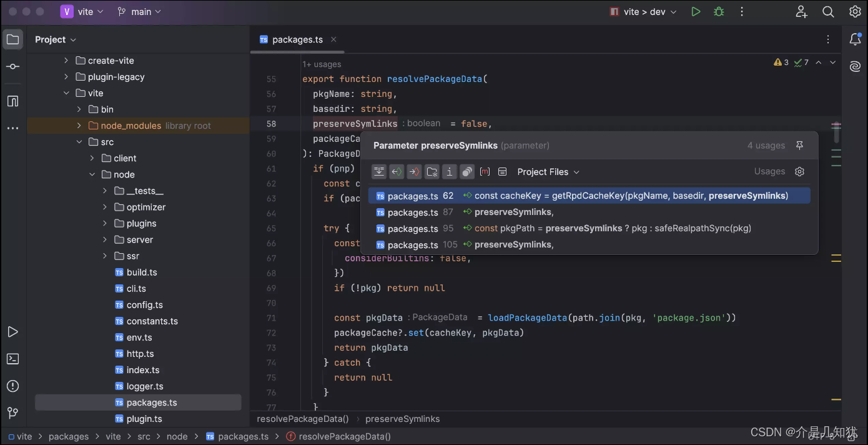Open the Git tool window
Viewport: 868px width, 445px height.
pyautogui.click(x=12, y=413)
